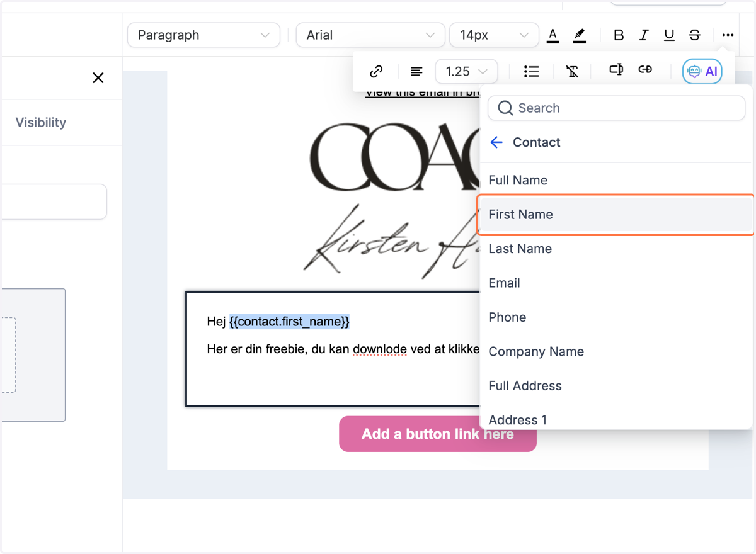The height and width of the screenshot is (554, 756).
Task: Click the COAC logo image
Action: (x=394, y=157)
